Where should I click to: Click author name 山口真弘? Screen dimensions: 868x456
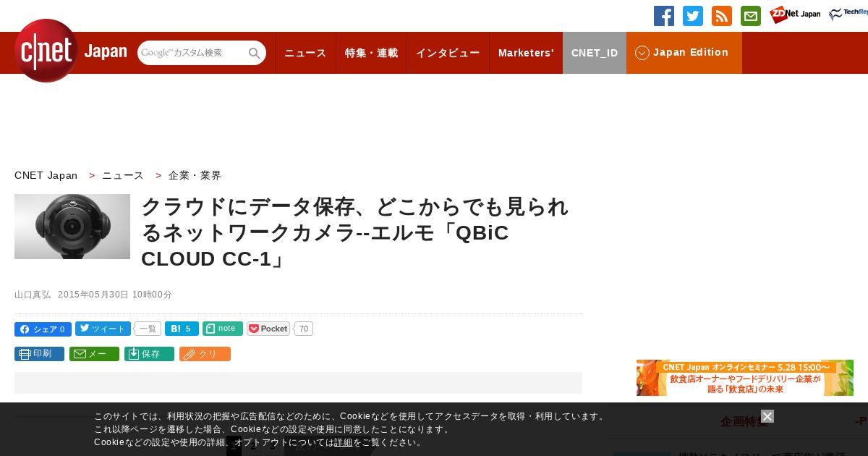(33, 295)
